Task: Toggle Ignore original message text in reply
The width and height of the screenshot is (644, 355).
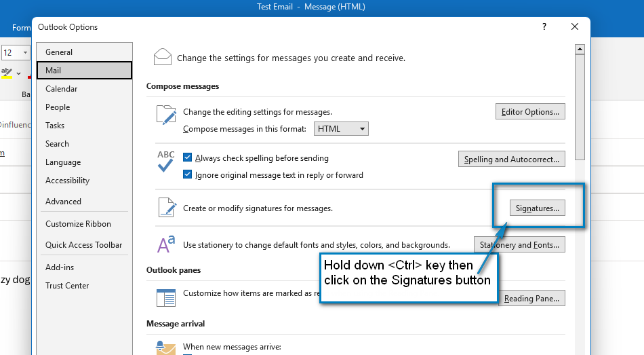Action: coord(187,174)
